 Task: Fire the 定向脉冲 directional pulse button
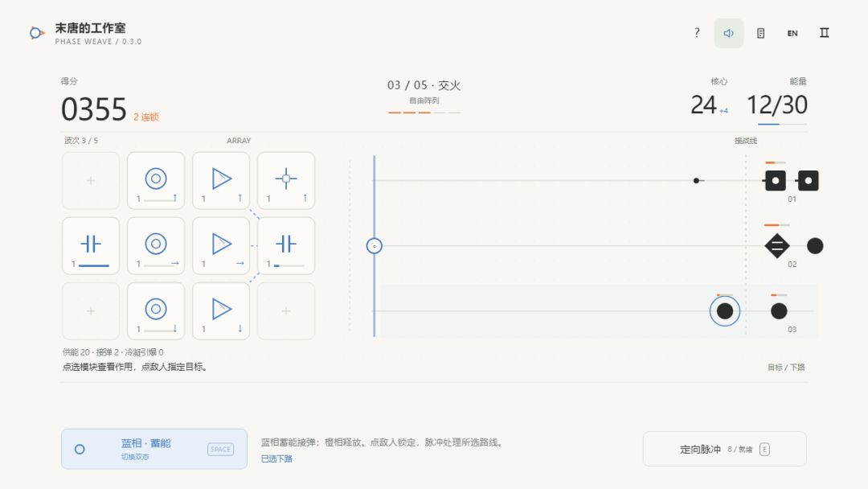(725, 449)
